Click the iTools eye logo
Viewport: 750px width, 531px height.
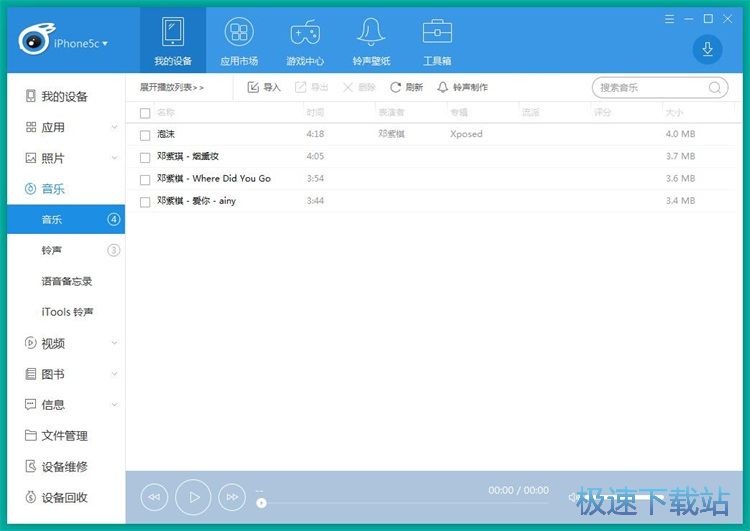tap(35, 39)
